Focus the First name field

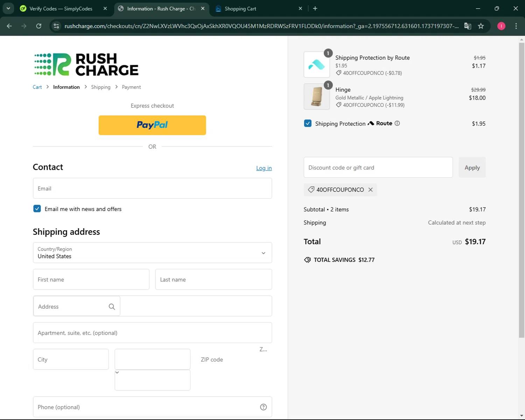tap(91, 279)
